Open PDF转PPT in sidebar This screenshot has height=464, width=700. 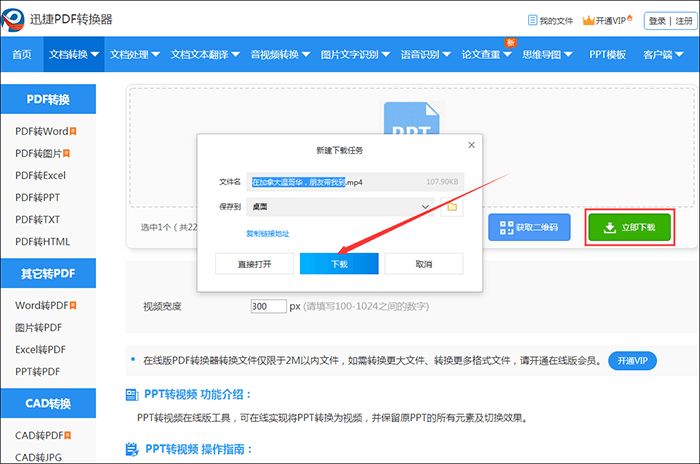(x=38, y=197)
